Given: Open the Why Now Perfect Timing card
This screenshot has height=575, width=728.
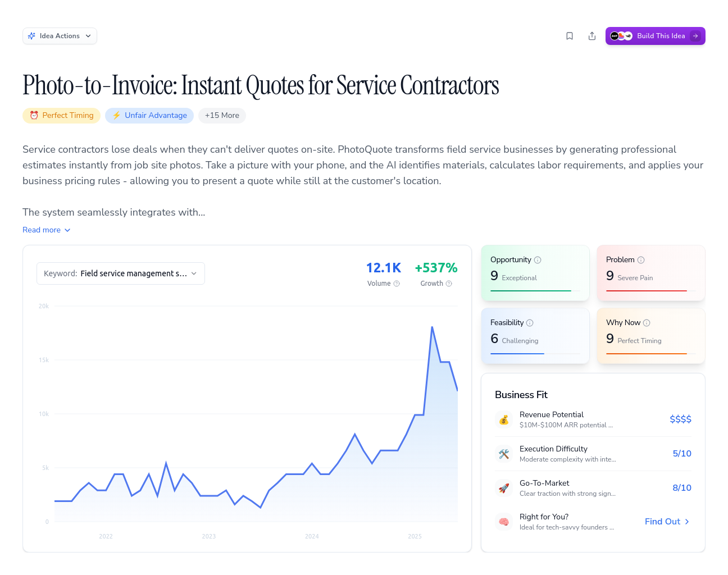Looking at the screenshot, I should coord(651,336).
